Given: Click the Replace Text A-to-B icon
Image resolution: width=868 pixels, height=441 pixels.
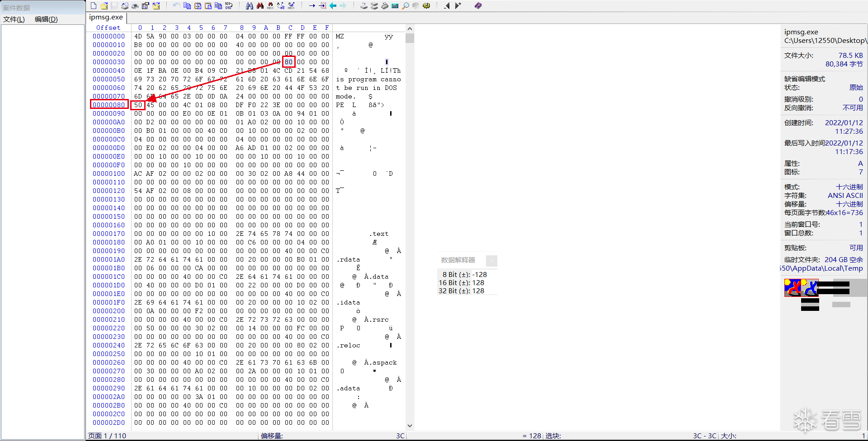Looking at the screenshot, I should (281, 6).
